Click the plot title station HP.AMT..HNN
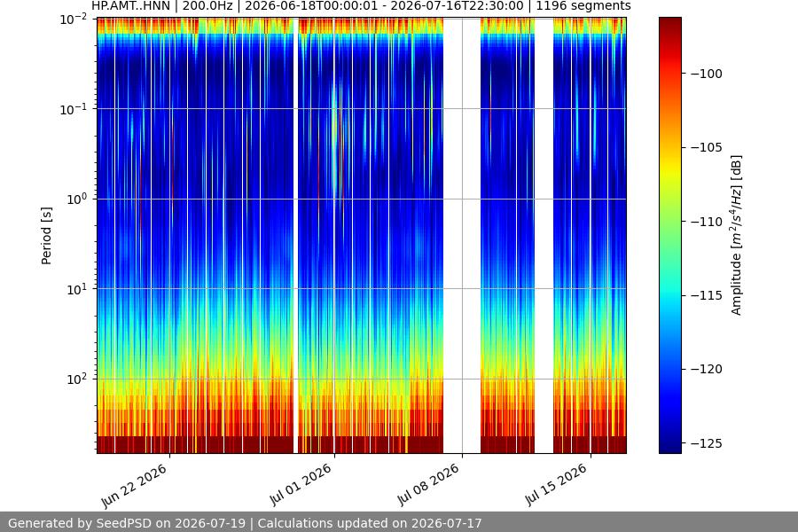The image size is (798, 532). point(131,6)
